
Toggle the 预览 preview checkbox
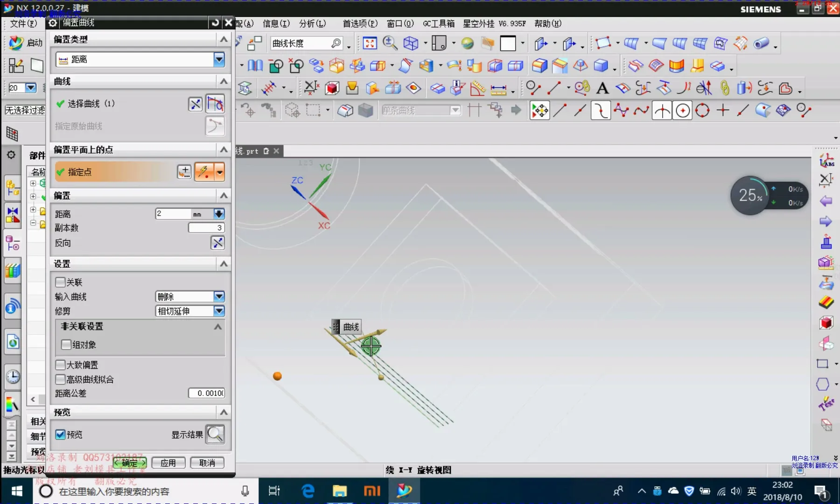[x=60, y=434]
